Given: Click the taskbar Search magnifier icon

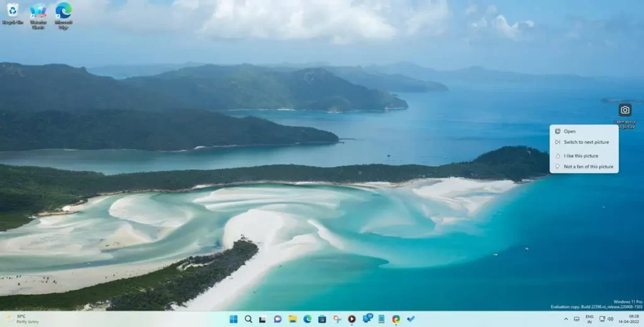Looking at the screenshot, I should 248,319.
